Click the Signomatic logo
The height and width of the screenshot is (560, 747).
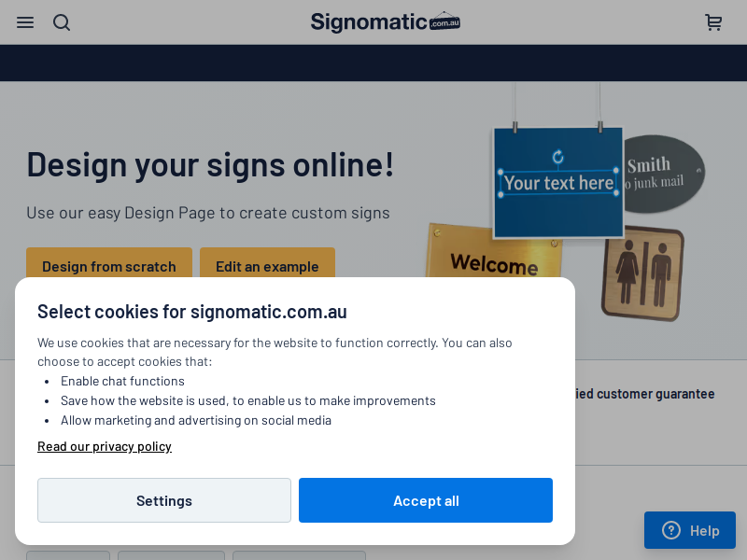(385, 21)
